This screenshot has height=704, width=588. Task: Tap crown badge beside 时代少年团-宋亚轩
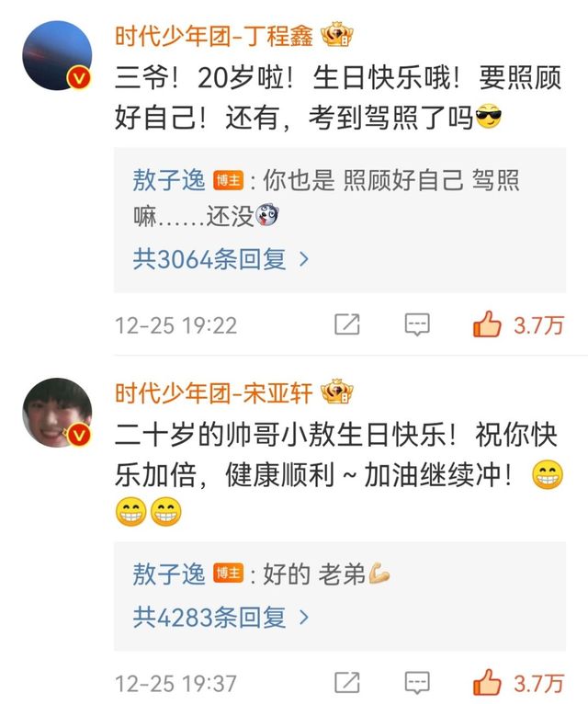point(337,392)
